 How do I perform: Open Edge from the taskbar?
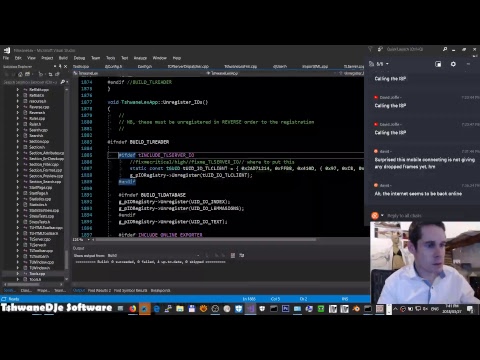pyautogui.click(x=156, y=309)
